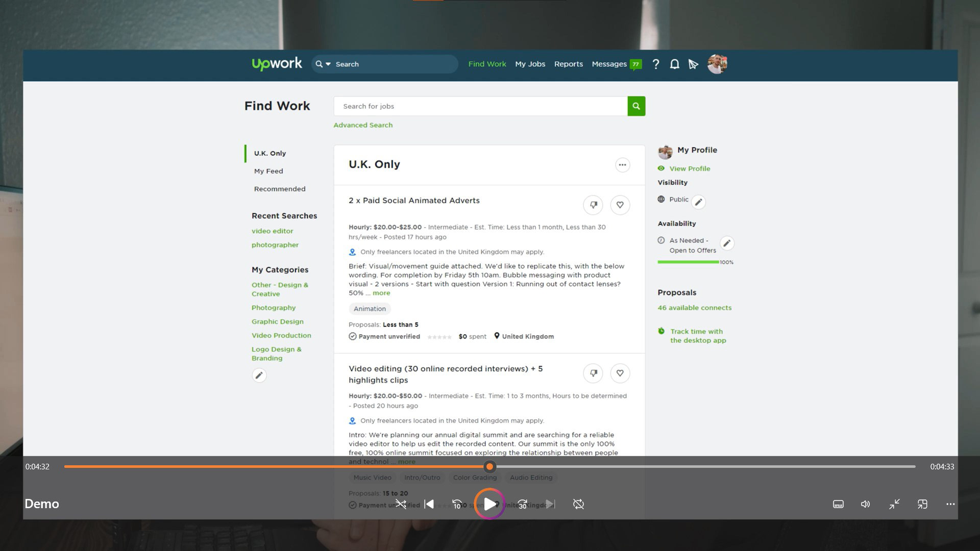Click the green job search button
This screenshot has width=980, height=551.
point(636,106)
